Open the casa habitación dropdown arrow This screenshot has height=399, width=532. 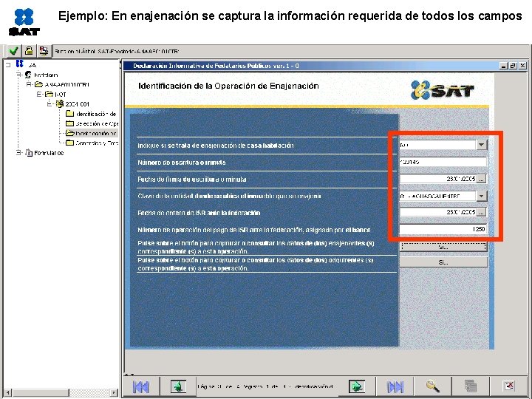482,145
